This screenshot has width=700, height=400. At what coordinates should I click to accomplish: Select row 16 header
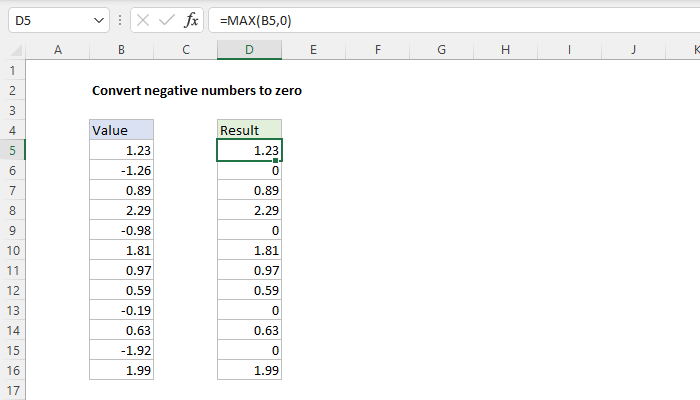[12, 371]
